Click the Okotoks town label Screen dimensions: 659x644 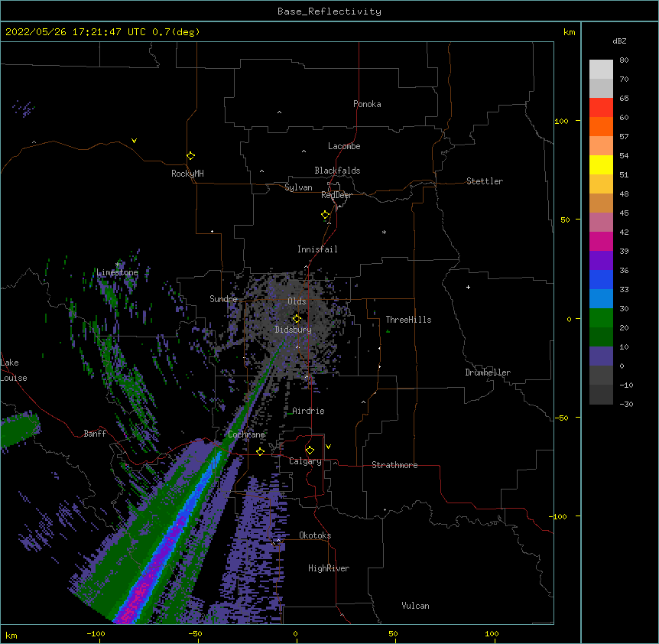(x=315, y=535)
